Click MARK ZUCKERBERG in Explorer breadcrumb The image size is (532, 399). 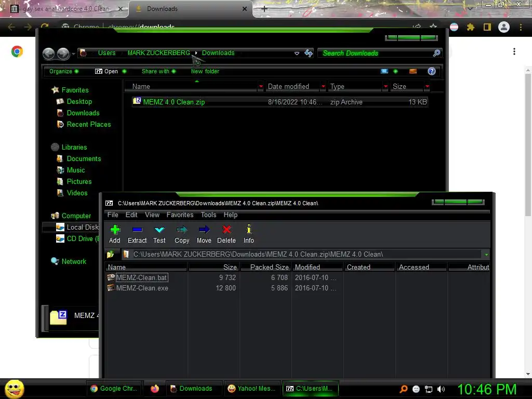tap(159, 53)
